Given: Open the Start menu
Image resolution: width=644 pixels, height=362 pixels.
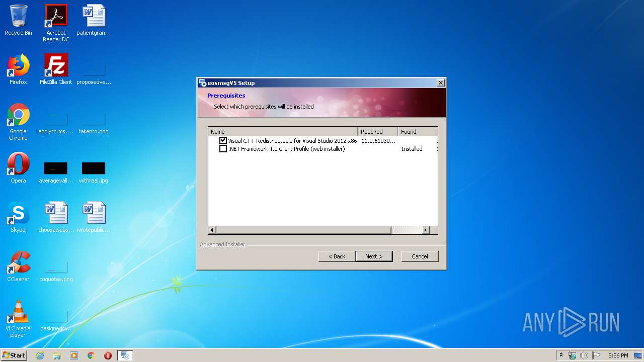Looking at the screenshot, I should coord(14,355).
